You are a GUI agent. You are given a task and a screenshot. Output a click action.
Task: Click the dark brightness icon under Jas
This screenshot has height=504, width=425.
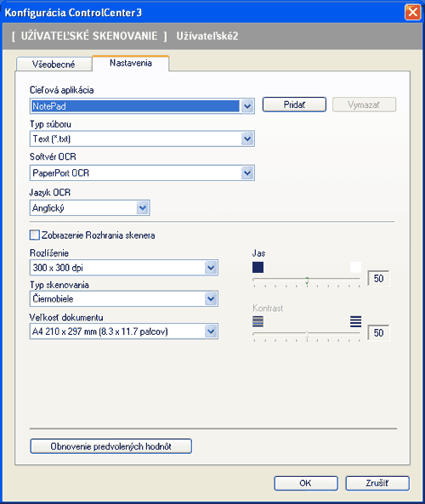pos(258,267)
